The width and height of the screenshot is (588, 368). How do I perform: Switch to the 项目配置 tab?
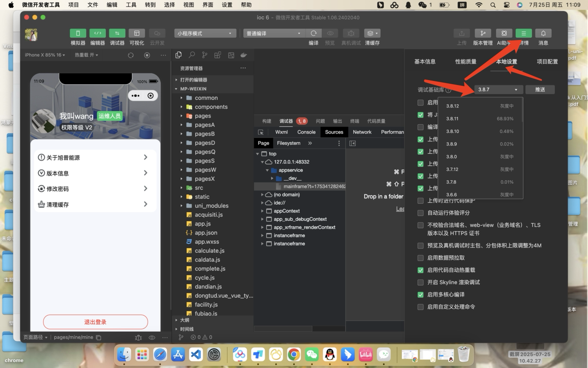pyautogui.click(x=547, y=62)
